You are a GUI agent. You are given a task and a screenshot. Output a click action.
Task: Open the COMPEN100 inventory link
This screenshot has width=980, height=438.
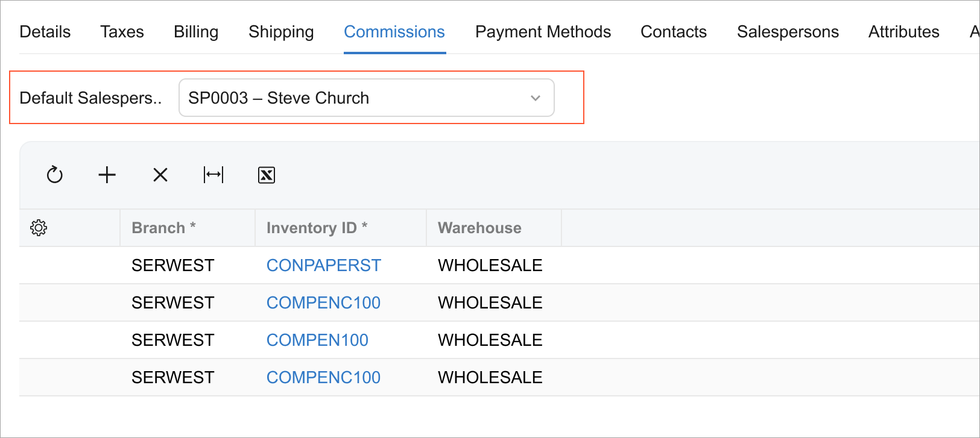pyautogui.click(x=317, y=340)
